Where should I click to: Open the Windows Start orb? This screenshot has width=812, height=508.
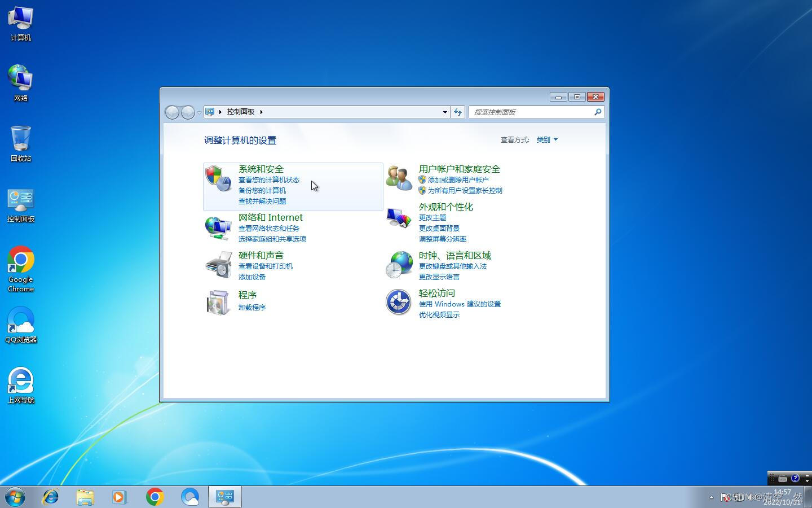pos(15,497)
